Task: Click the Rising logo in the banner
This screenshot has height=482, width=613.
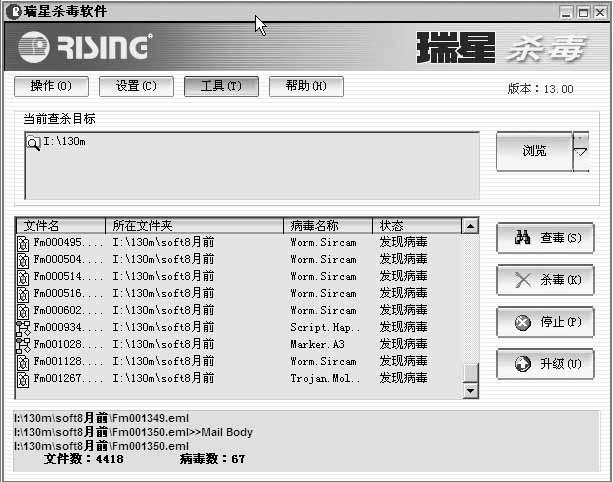Action: click(85, 47)
